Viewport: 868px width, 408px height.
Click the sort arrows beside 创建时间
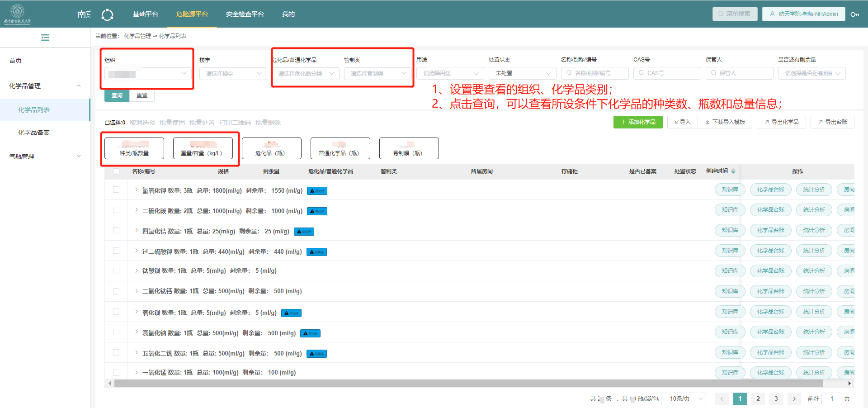click(x=733, y=171)
